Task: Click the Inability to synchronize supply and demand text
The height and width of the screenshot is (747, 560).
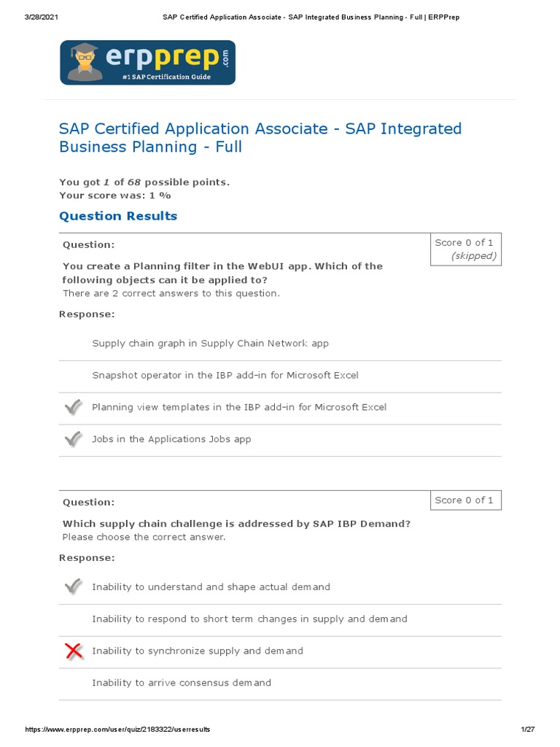Action: pyautogui.click(x=197, y=651)
